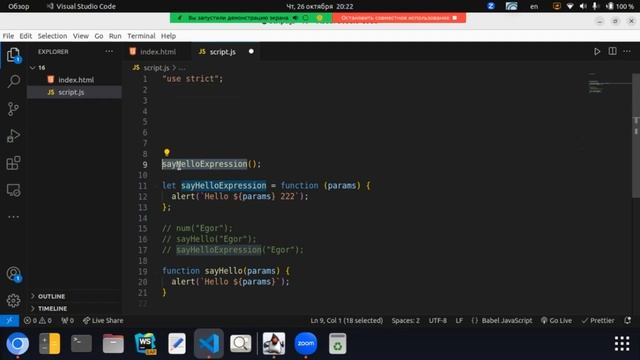640x360 pixels.
Task: Open notifications bell in status bar
Action: 628,320
